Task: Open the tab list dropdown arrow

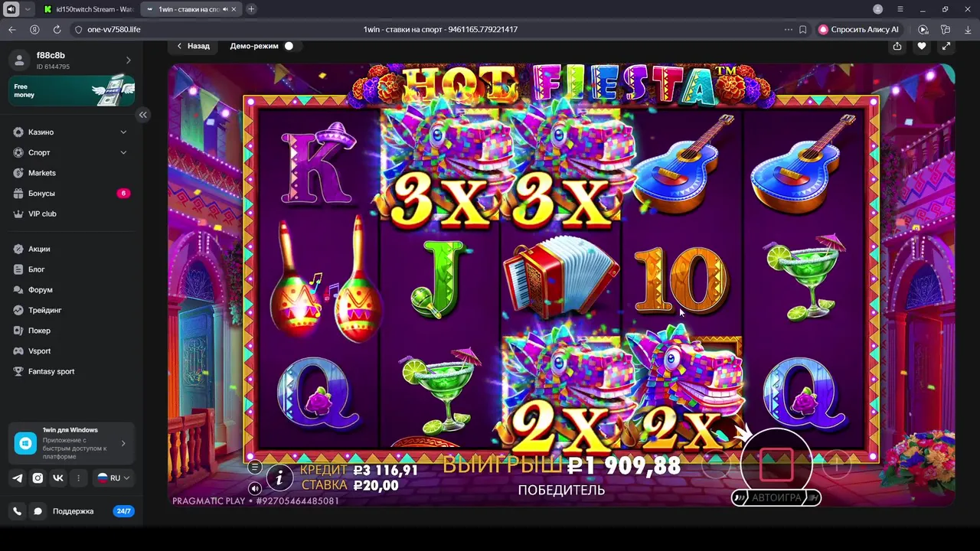Action: (x=28, y=9)
